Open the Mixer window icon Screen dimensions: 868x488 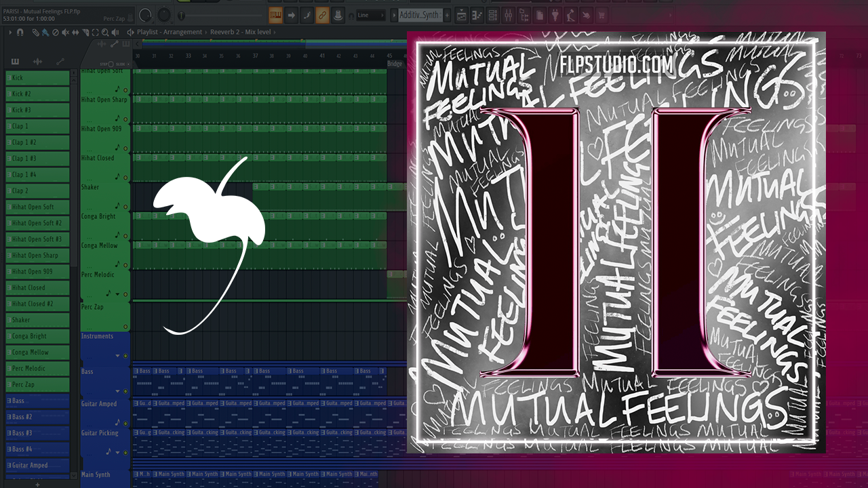click(509, 15)
